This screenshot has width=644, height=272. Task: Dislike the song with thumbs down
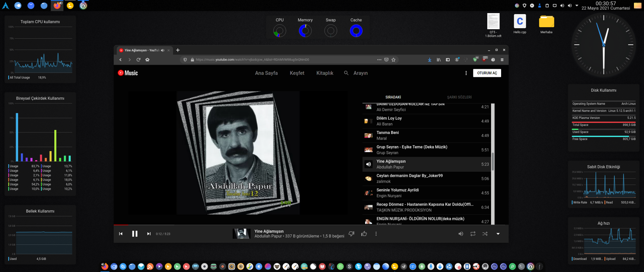point(351,234)
